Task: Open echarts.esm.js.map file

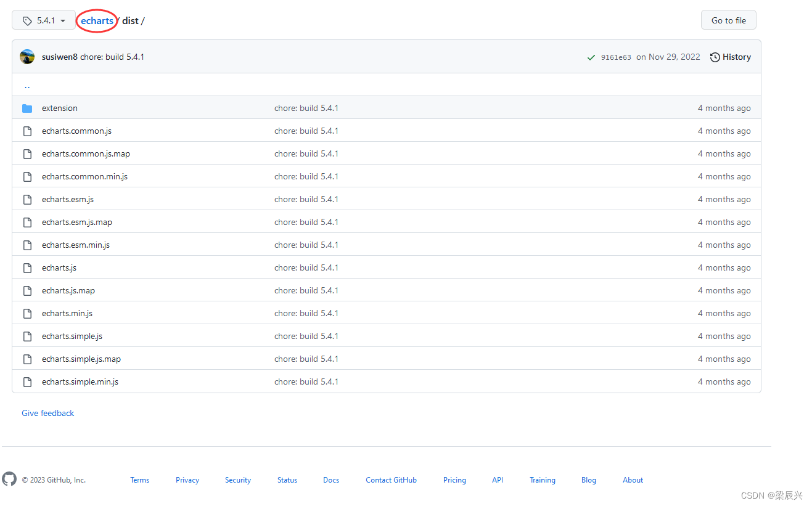Action: pos(77,222)
